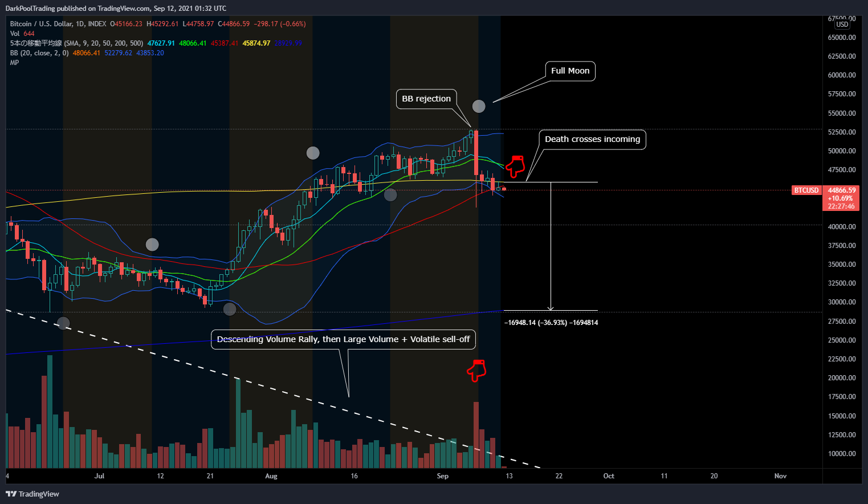This screenshot has width=868, height=504.
Task: Click the open value O45166.23 in header
Action: click(126, 24)
